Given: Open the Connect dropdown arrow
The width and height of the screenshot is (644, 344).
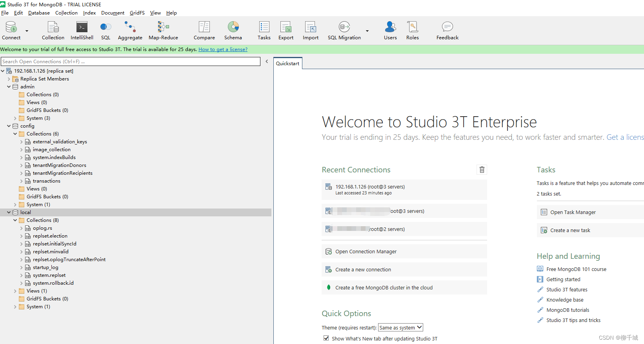Looking at the screenshot, I should coord(27,31).
